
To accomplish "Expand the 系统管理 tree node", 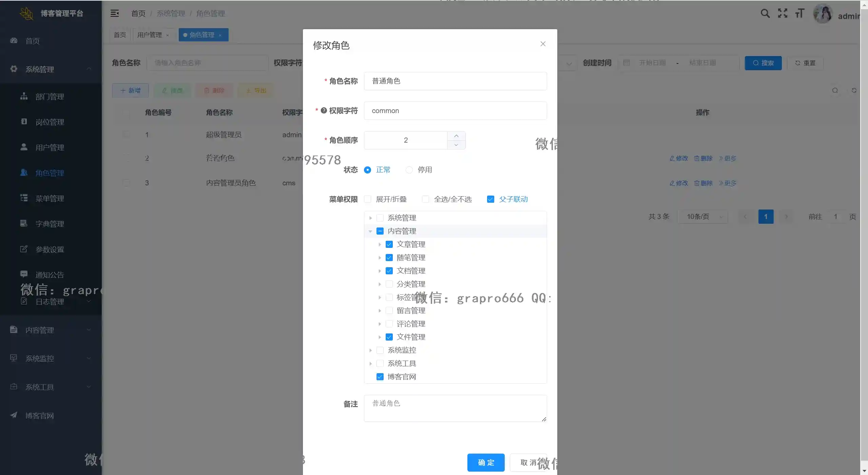I will click(370, 218).
